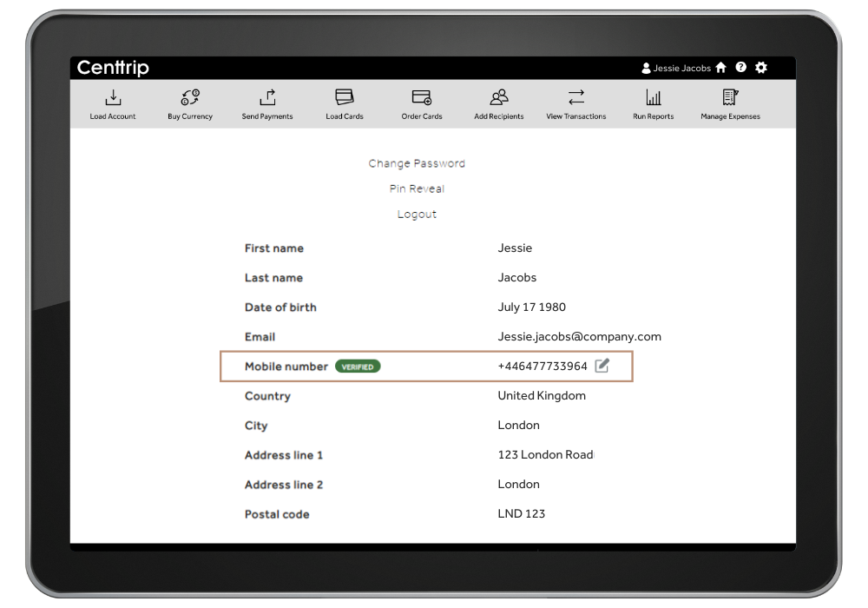This screenshot has height=608, width=868.
Task: Click the address value 123 London Road
Action: 545,454
